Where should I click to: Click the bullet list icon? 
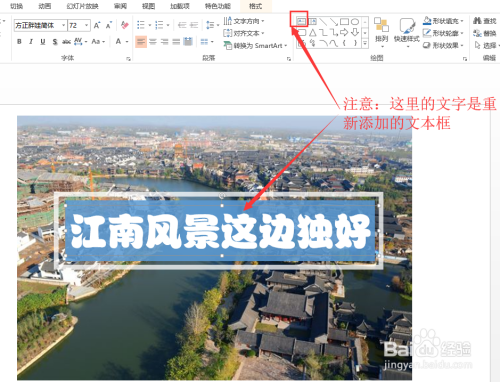click(141, 25)
